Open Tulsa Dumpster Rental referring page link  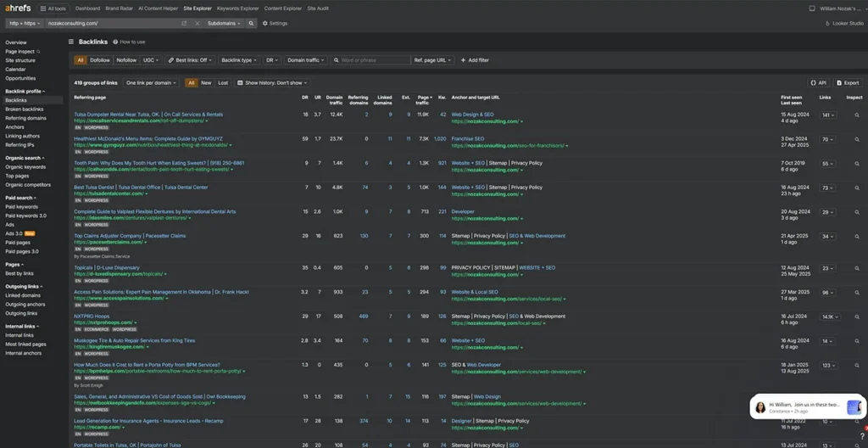[x=148, y=115]
